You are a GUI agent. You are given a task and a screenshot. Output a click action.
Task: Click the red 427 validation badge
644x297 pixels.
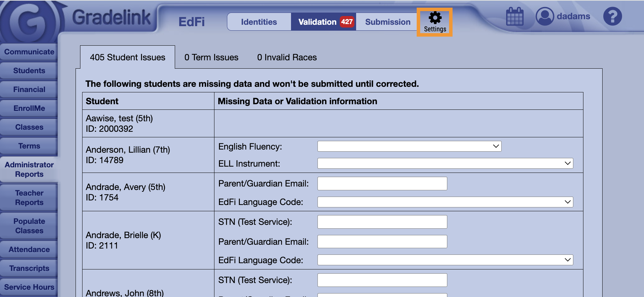pos(347,22)
